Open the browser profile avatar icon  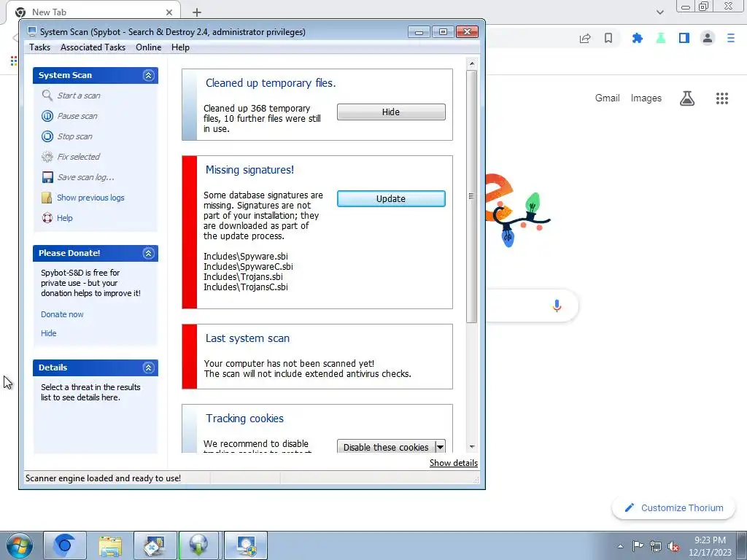coord(708,38)
